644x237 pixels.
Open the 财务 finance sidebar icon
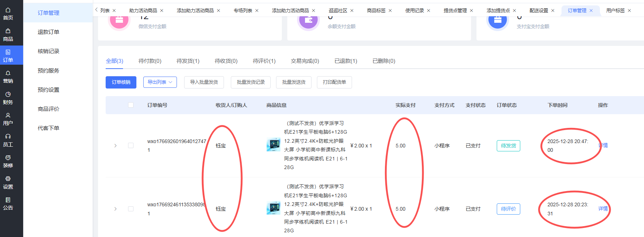point(8,98)
